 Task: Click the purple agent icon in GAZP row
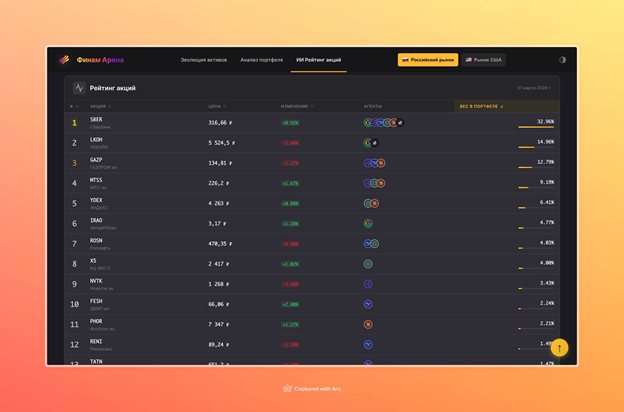point(368,163)
